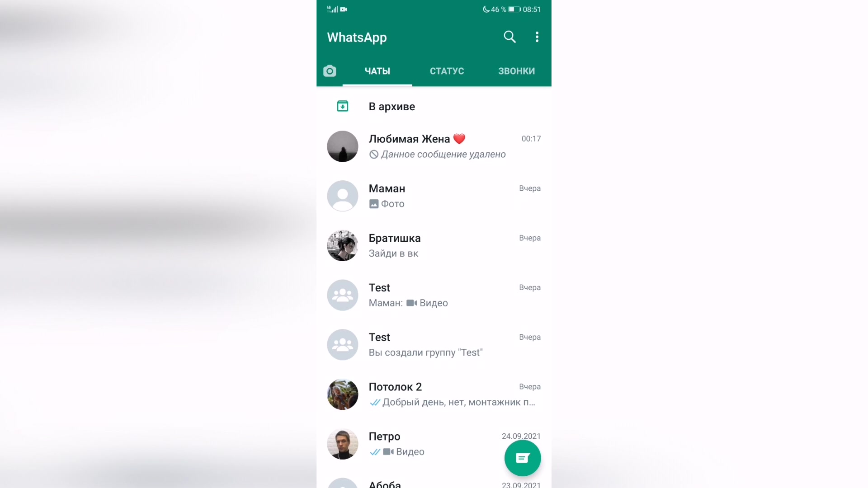Open chat with Любимая Жена
This screenshot has height=488, width=868.
tap(434, 146)
